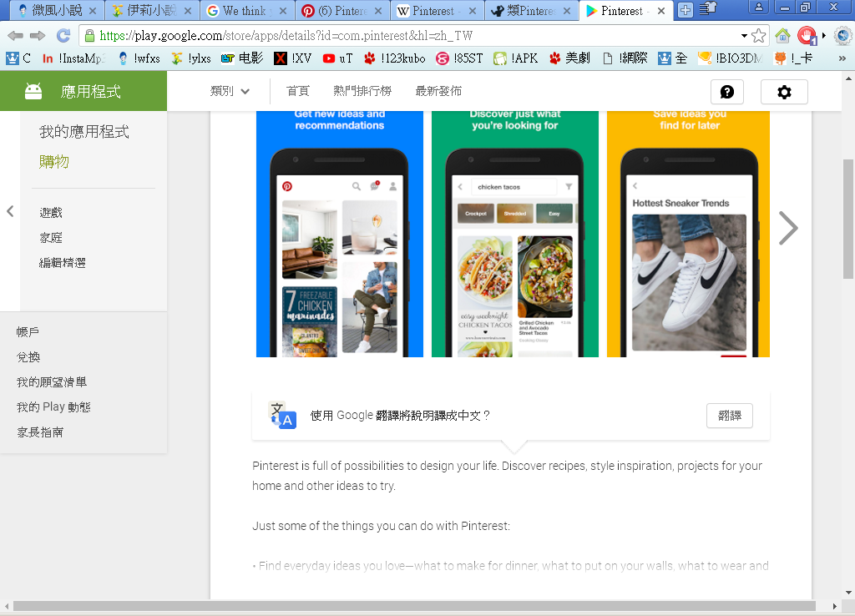Collapse the sidebar with left chevron
The image size is (855, 616).
coord(10,211)
